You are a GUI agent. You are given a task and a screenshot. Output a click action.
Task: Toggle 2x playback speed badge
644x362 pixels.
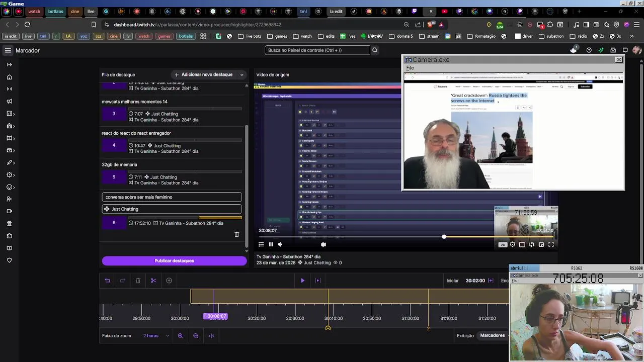(x=503, y=245)
